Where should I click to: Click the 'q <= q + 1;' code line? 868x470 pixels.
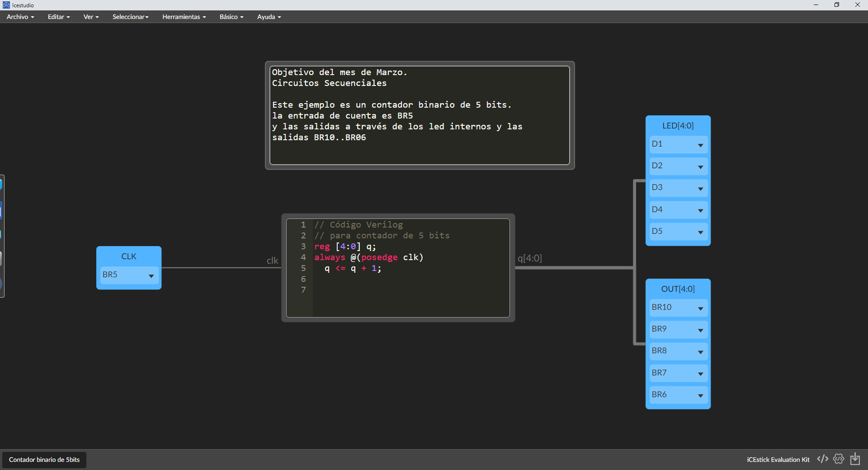point(353,268)
